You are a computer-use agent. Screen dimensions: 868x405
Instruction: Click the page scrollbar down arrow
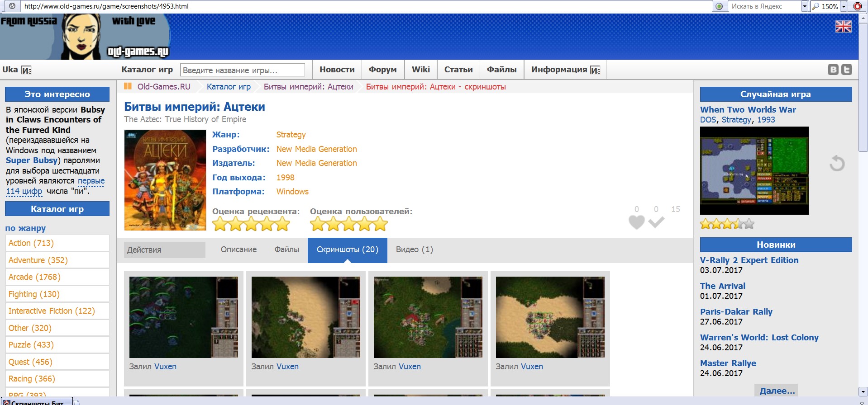coord(863,391)
